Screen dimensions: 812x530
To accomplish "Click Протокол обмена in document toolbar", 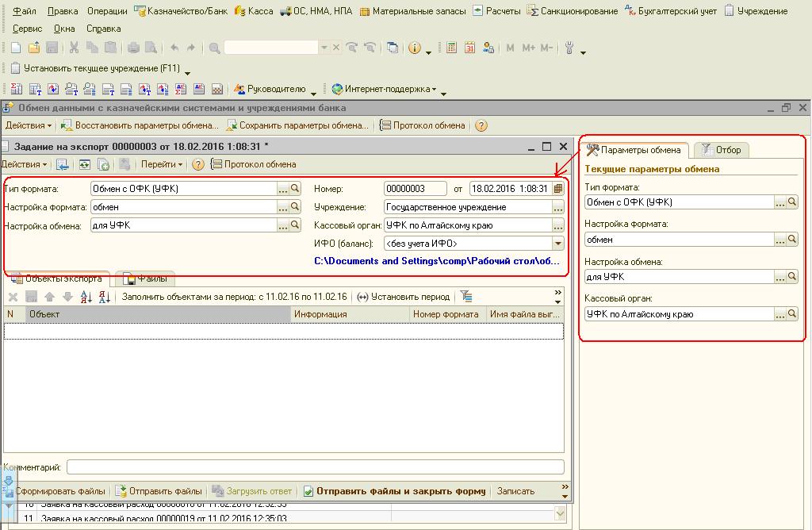I will [x=254, y=164].
